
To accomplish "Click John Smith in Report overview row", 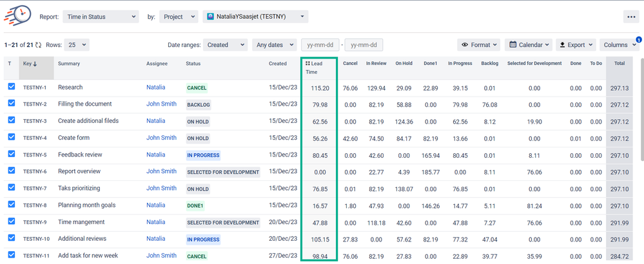I will (161, 171).
